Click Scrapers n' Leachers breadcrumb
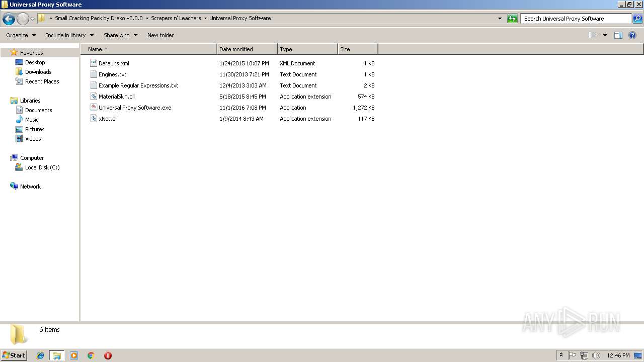The height and width of the screenshot is (362, 644). [176, 18]
